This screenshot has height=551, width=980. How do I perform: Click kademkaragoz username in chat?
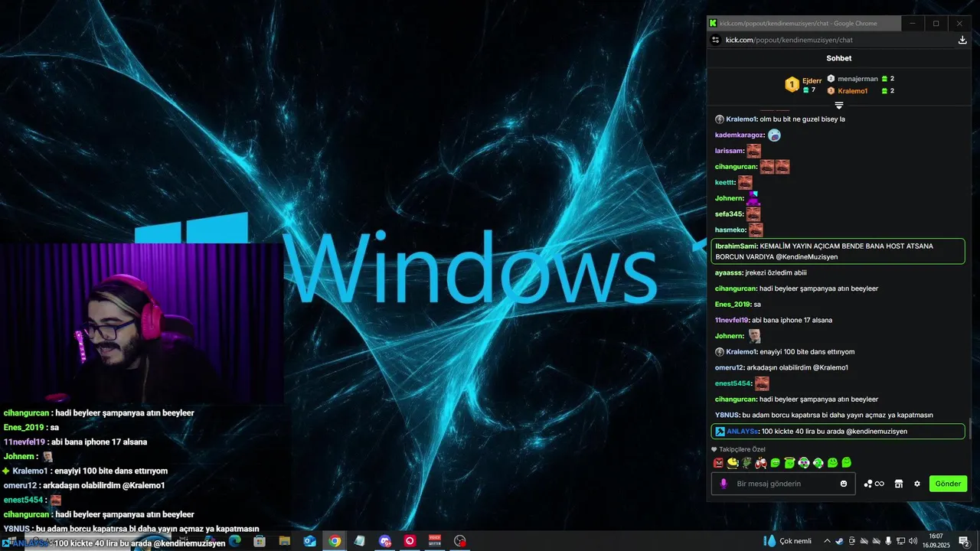[x=740, y=135]
